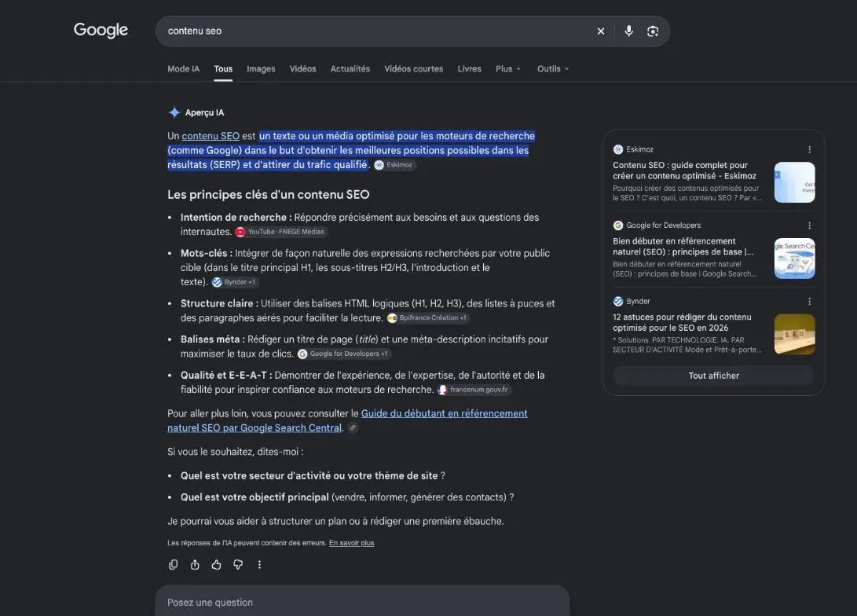Click link icon after Google Search Central
The height and width of the screenshot is (616, 857).
[353, 428]
